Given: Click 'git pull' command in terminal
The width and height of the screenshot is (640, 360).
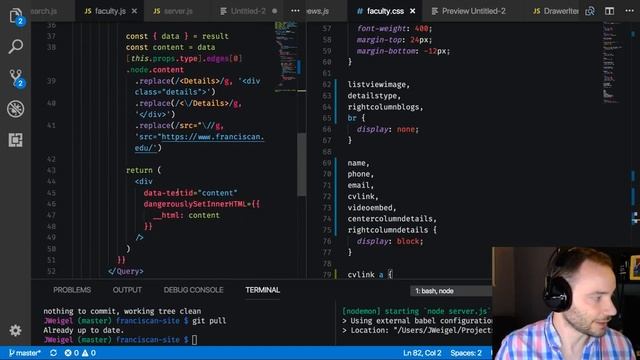Looking at the screenshot, I should click(209, 321).
